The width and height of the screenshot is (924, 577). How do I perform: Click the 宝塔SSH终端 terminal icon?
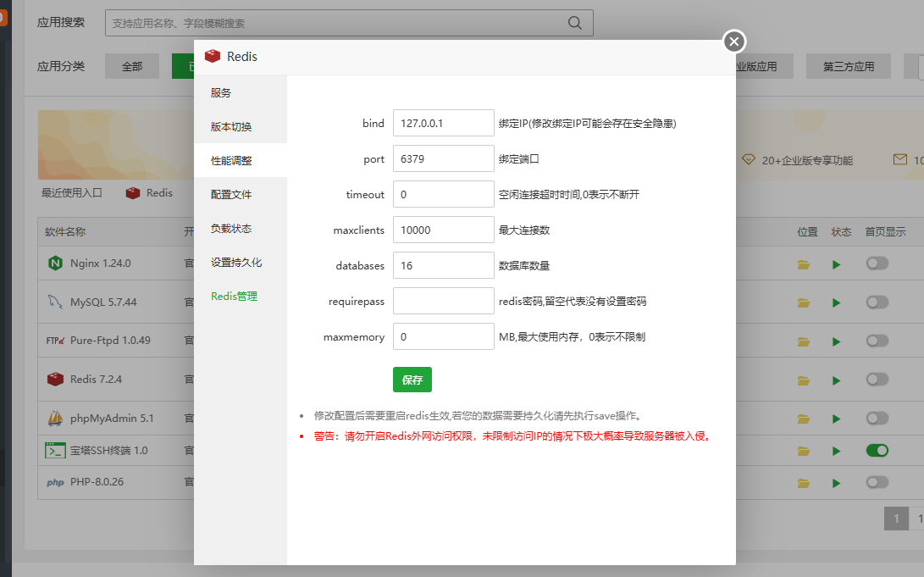coord(55,450)
